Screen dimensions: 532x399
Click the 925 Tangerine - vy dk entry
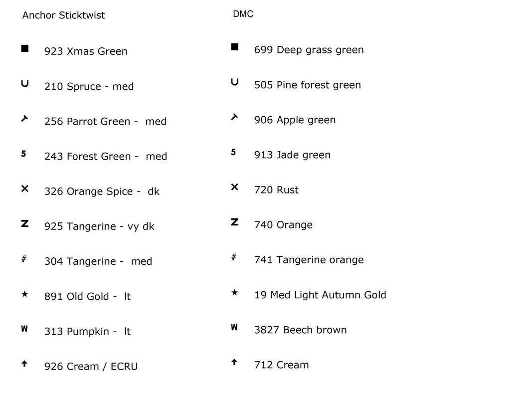click(x=99, y=226)
